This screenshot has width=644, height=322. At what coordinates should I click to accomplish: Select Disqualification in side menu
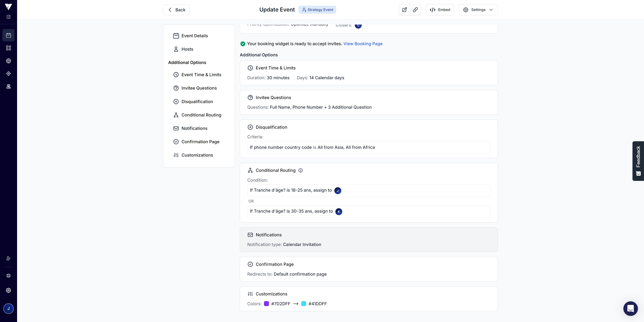[197, 102]
